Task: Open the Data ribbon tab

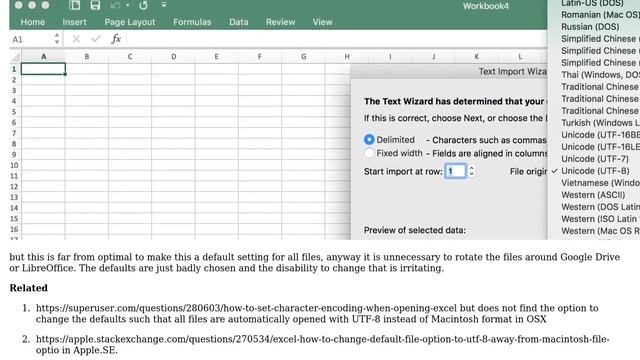Action: tap(239, 22)
